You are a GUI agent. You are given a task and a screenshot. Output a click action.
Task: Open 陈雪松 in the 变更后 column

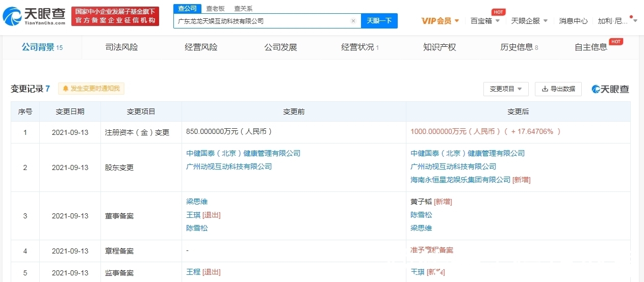point(421,215)
